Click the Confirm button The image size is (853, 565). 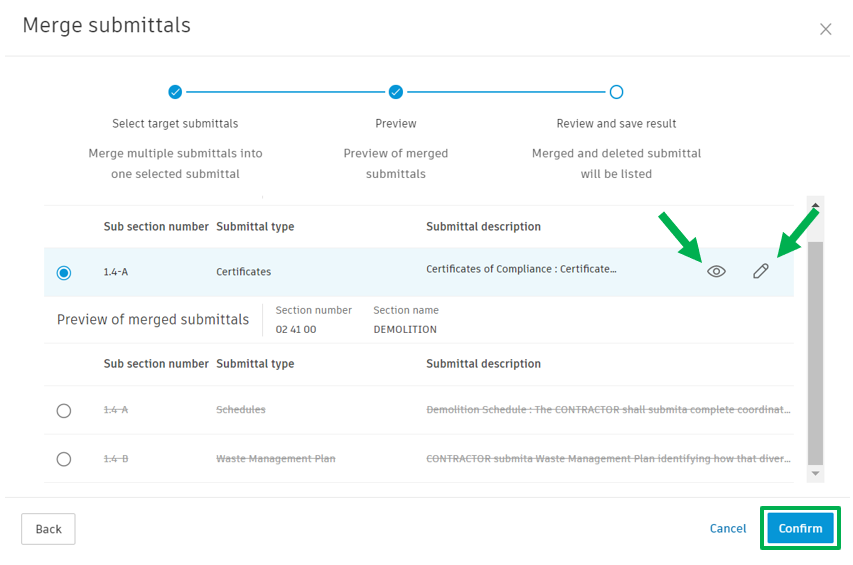(x=800, y=528)
